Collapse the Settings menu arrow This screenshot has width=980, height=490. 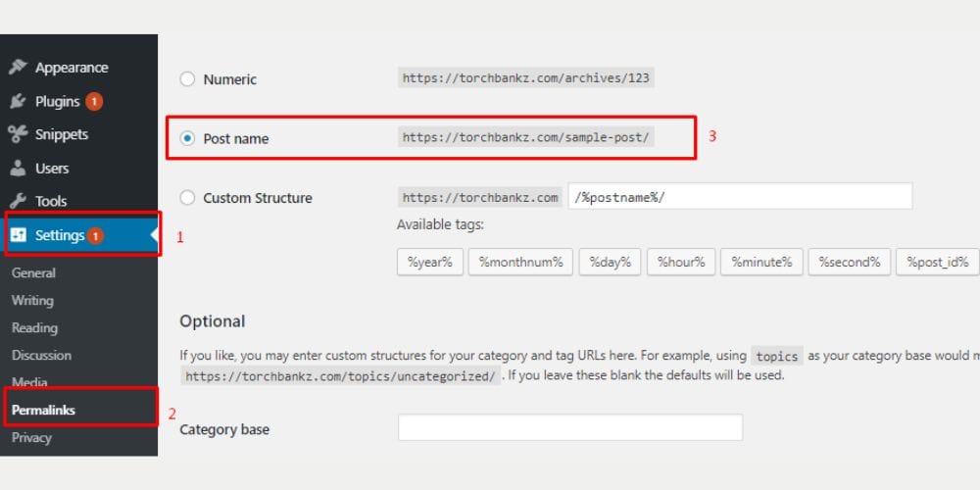pos(153,235)
